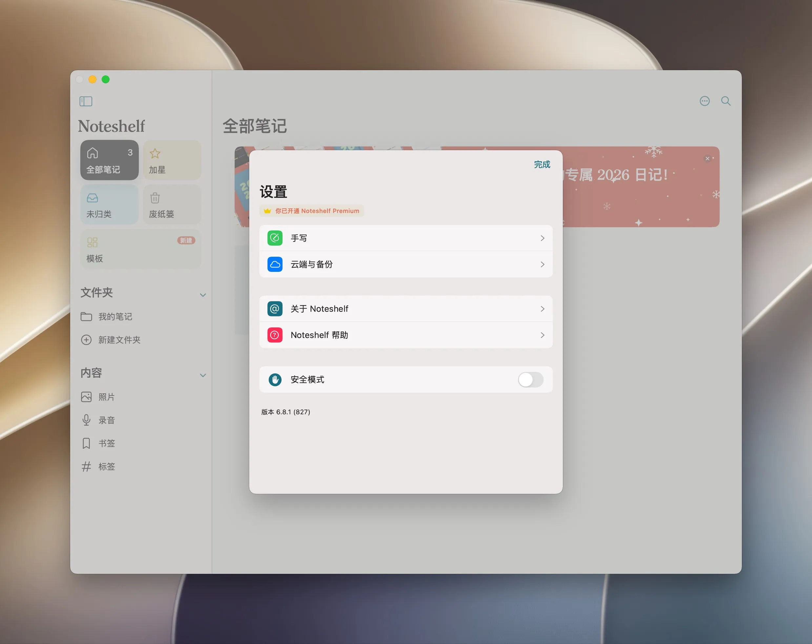Viewport: 812px width, 644px height.
Task: Click the plus circle icon for new folder
Action: pyautogui.click(x=86, y=340)
